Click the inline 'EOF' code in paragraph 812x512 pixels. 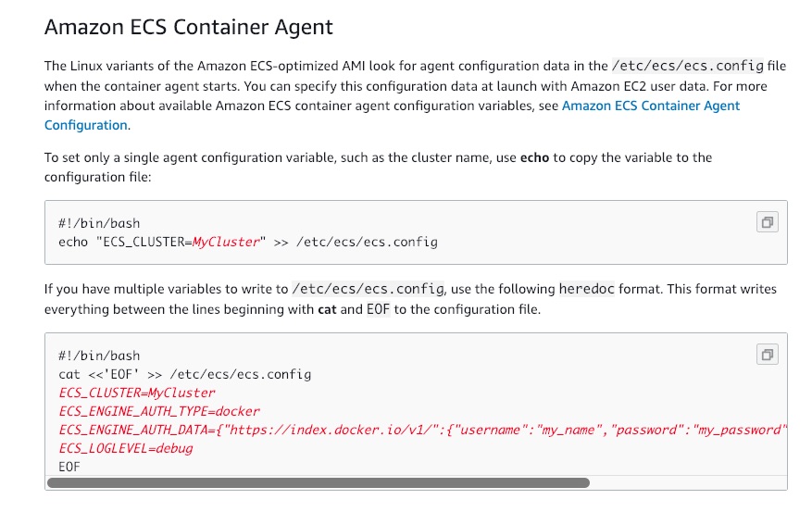pyautogui.click(x=378, y=309)
